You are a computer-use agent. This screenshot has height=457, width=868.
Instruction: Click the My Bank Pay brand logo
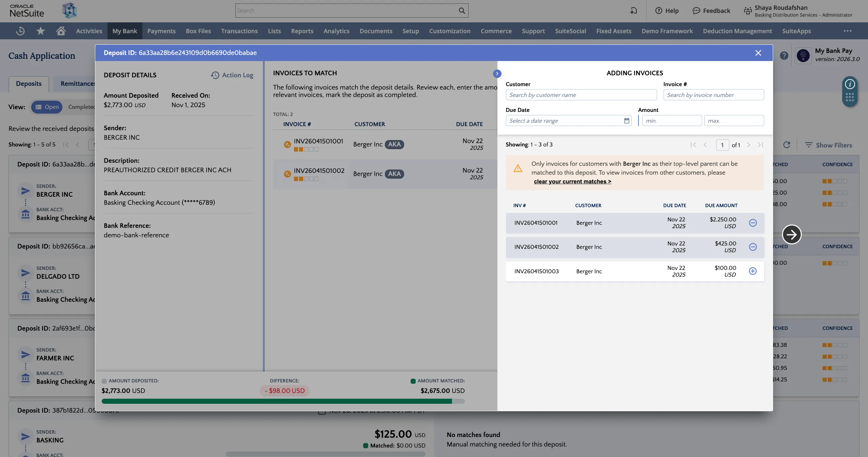click(803, 55)
